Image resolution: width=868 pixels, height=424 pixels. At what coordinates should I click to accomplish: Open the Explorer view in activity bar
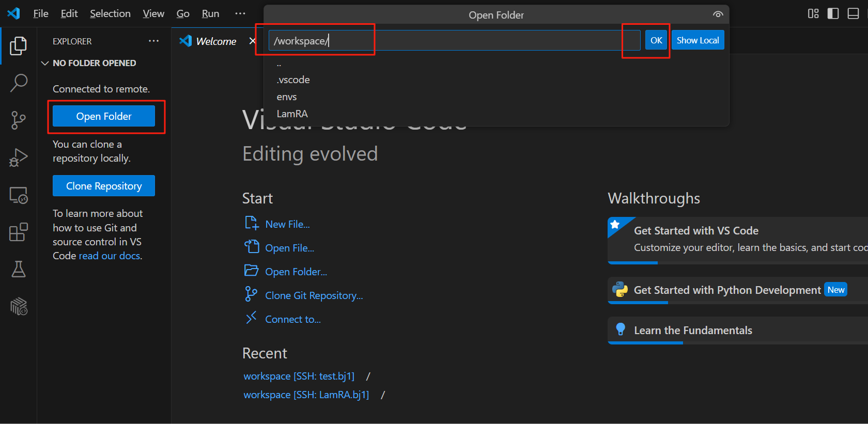click(18, 46)
